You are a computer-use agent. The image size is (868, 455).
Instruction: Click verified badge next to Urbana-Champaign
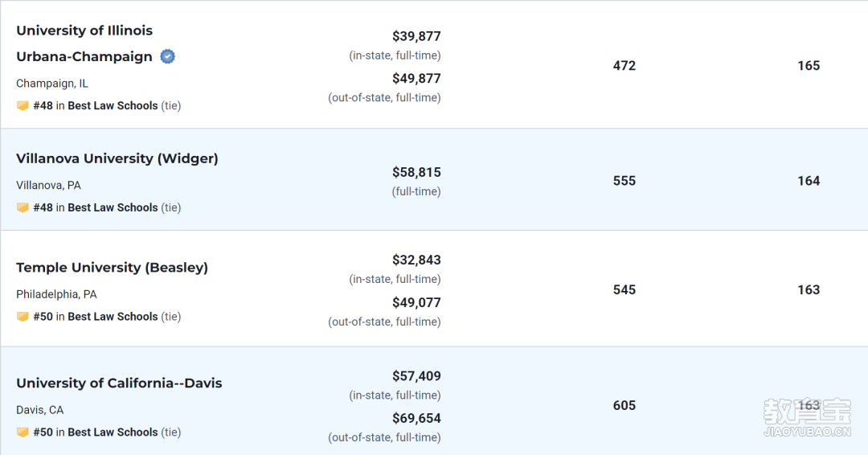pyautogui.click(x=167, y=56)
